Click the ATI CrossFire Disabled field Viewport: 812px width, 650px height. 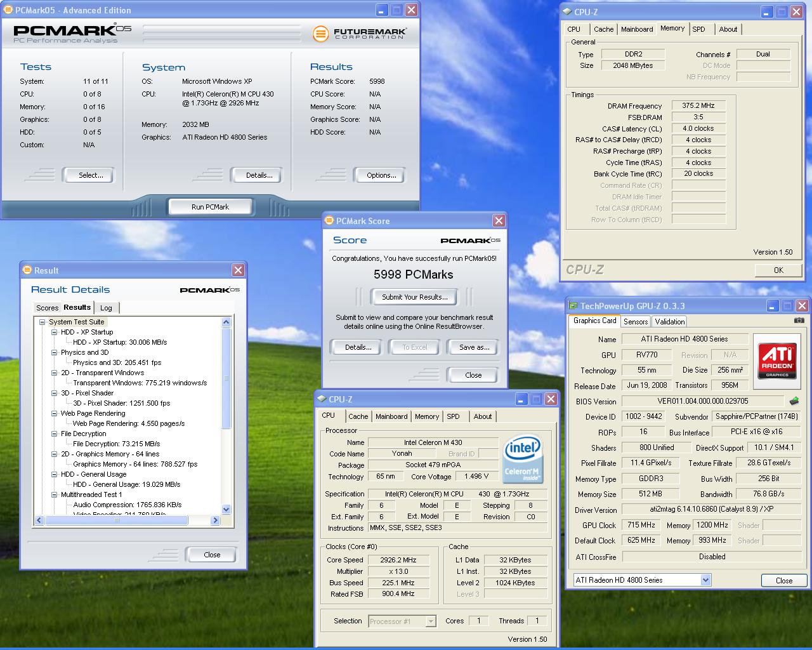point(712,557)
